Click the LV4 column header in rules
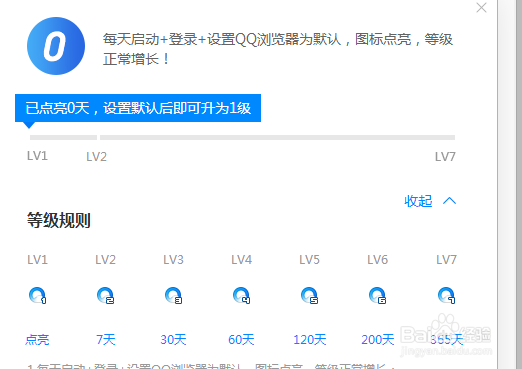The image size is (522, 369). 242,260
